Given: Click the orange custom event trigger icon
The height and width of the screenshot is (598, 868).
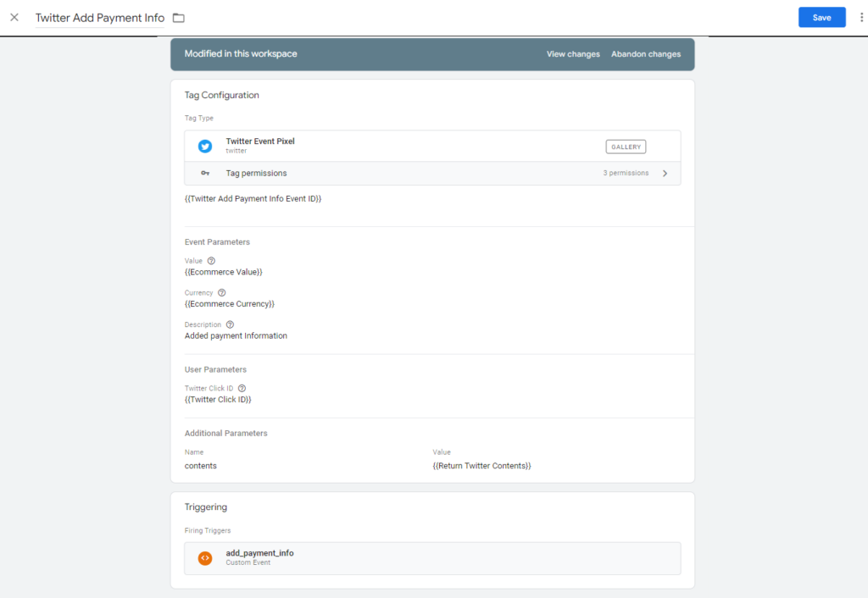Looking at the screenshot, I should 205,558.
